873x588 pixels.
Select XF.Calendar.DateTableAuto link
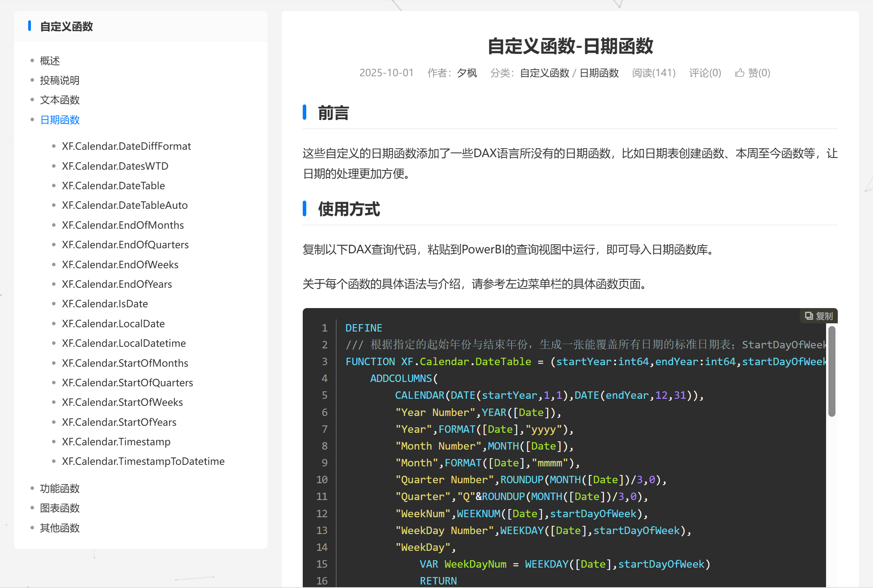124,205
